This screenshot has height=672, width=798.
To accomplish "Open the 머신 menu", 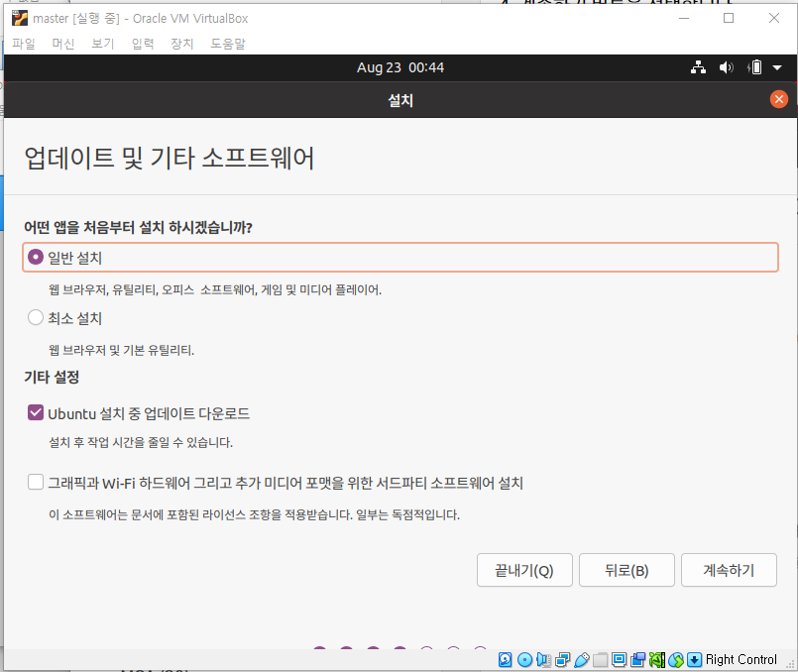I will tap(63, 44).
